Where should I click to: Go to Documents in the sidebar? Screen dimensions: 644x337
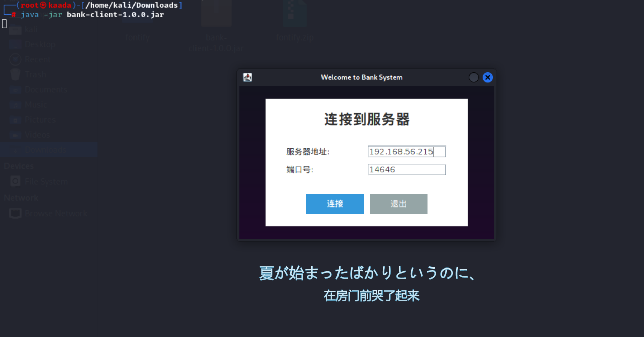tap(46, 90)
